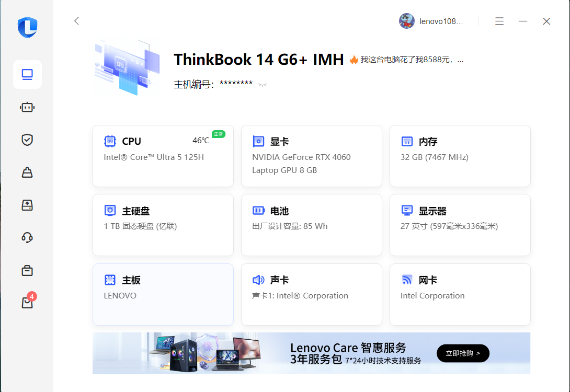Click the network card icon
The width and height of the screenshot is (570, 392).
point(407,280)
